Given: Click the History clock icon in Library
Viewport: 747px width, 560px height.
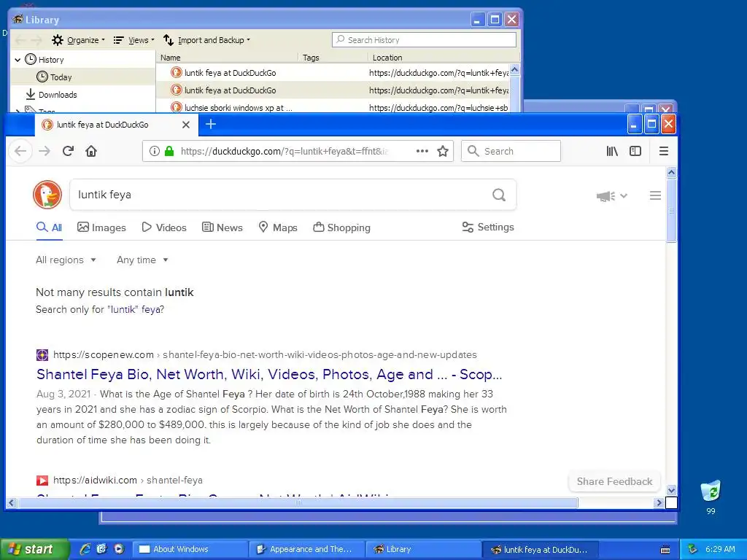Looking at the screenshot, I should click(31, 60).
